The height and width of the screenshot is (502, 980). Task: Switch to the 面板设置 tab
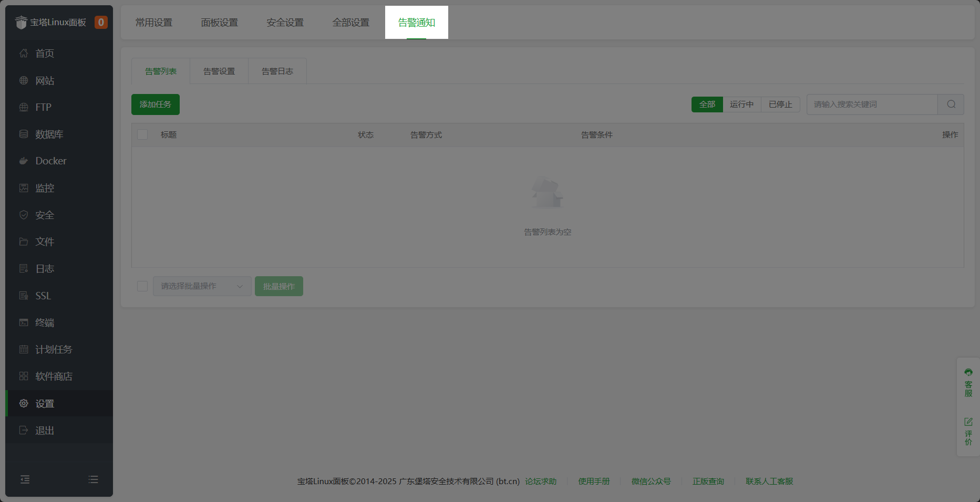point(219,22)
